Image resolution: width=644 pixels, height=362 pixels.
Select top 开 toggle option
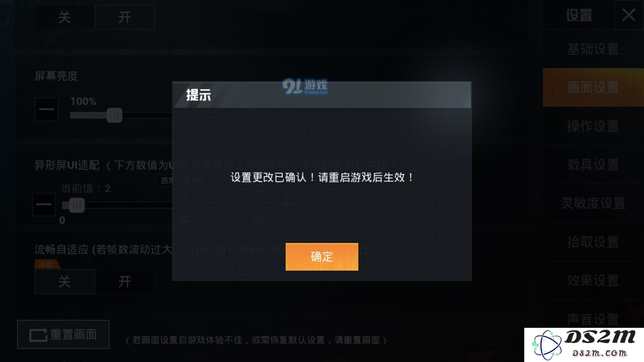124,17
